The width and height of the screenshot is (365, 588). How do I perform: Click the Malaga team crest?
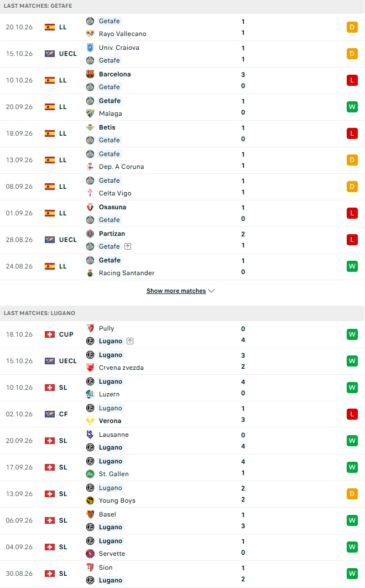[90, 114]
